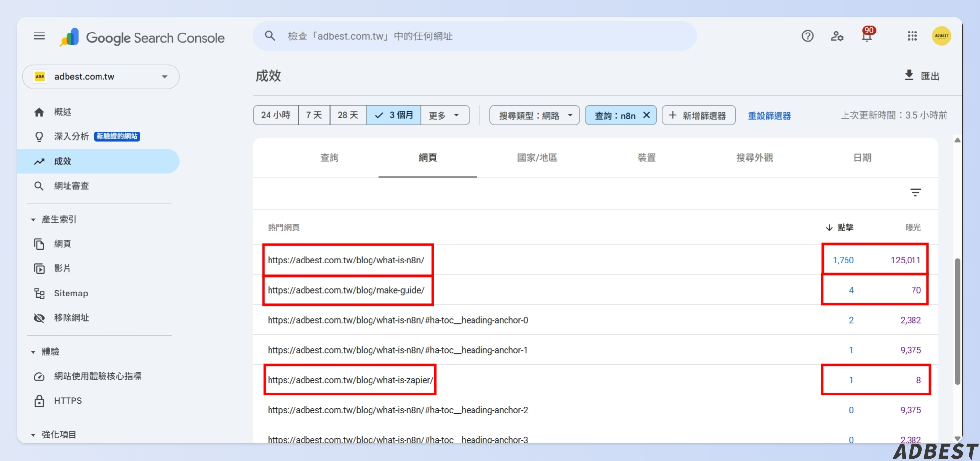Click the help question mark icon
This screenshot has height=461, width=980.
(x=807, y=36)
